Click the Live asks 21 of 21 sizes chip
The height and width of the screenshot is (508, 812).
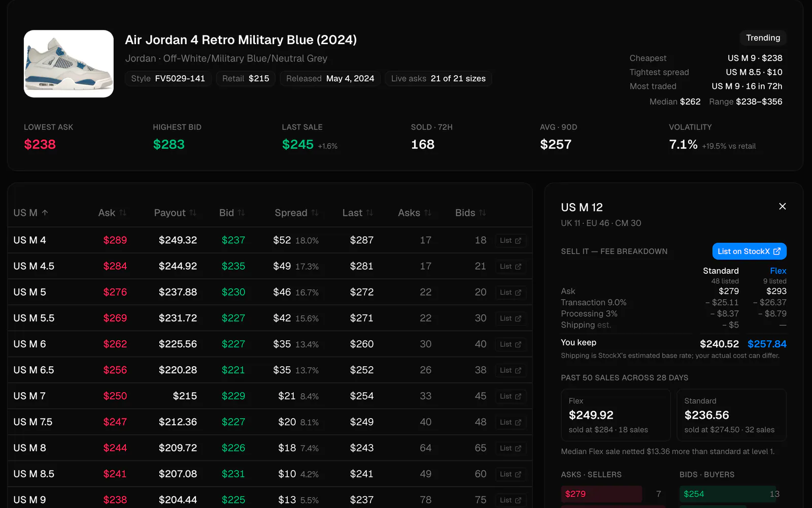click(438, 78)
